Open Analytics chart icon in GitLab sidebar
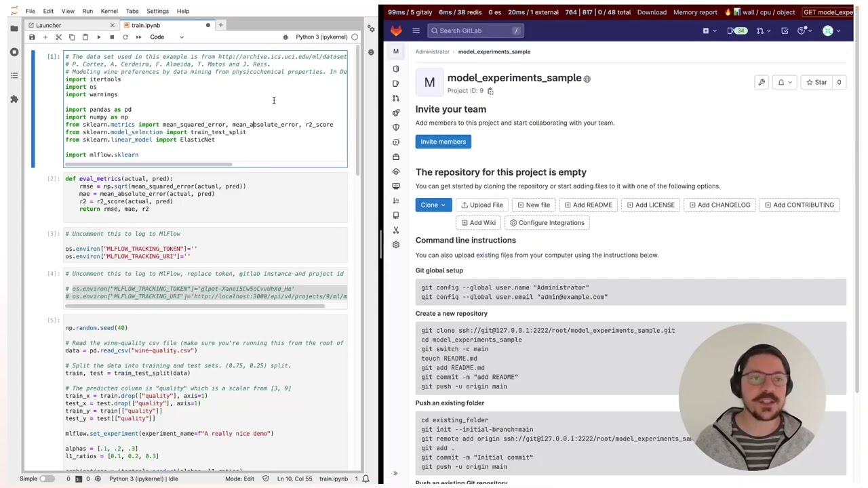This screenshot has width=868, height=488. [396, 201]
